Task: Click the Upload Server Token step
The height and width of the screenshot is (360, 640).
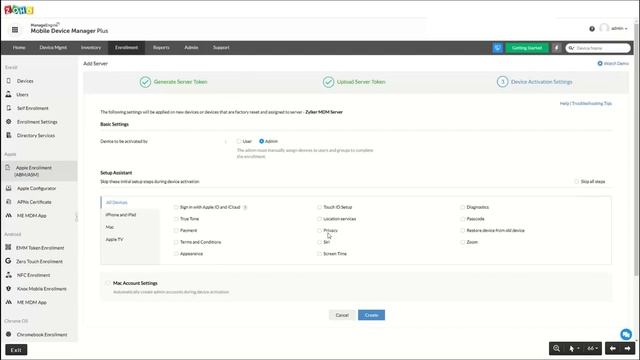Action: pyautogui.click(x=354, y=82)
